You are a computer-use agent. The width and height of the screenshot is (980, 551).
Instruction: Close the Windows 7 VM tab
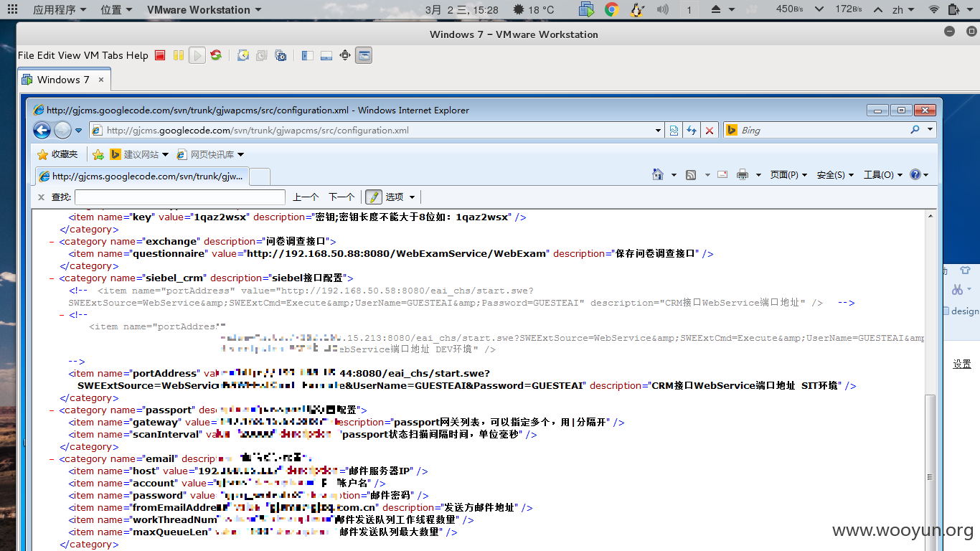click(x=101, y=80)
